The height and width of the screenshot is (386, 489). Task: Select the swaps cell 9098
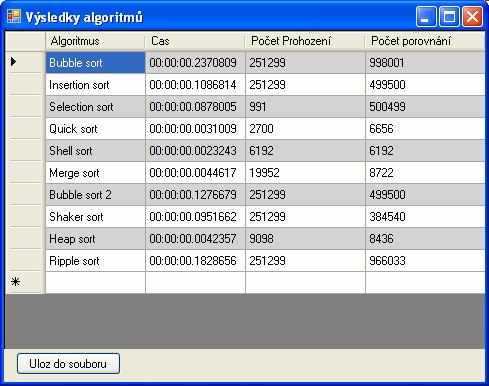pyautogui.click(x=305, y=239)
